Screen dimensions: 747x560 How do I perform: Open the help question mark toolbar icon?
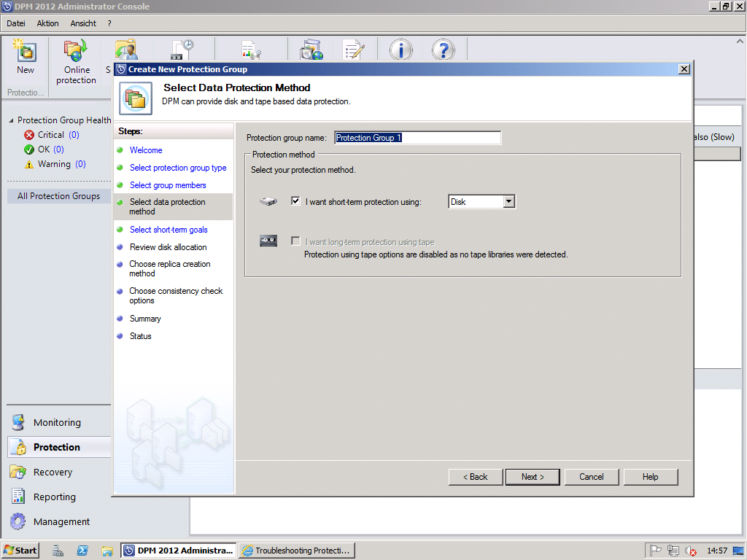click(444, 50)
